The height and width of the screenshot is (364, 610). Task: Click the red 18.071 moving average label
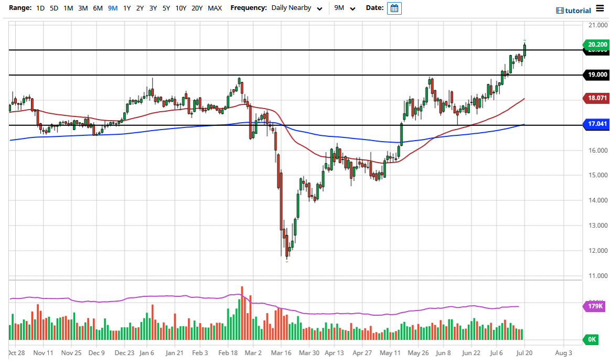click(x=596, y=98)
